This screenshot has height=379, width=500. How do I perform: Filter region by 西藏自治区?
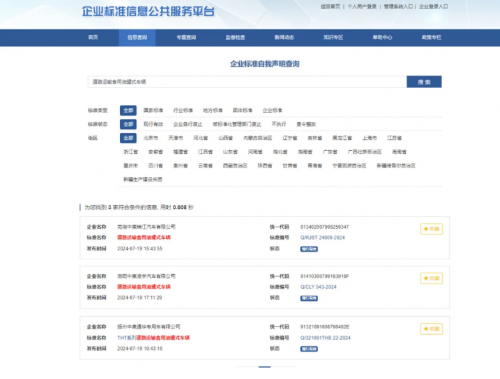(x=235, y=166)
